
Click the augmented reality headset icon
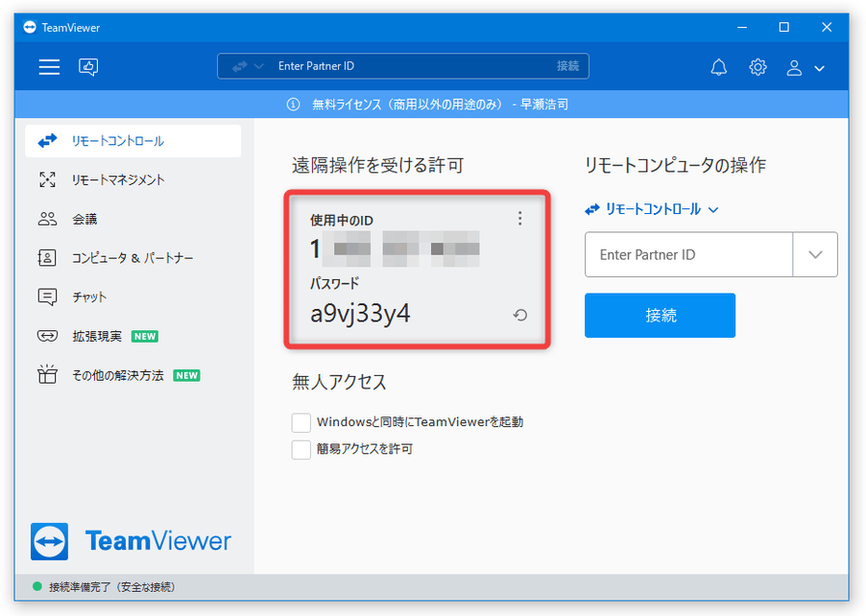47,336
